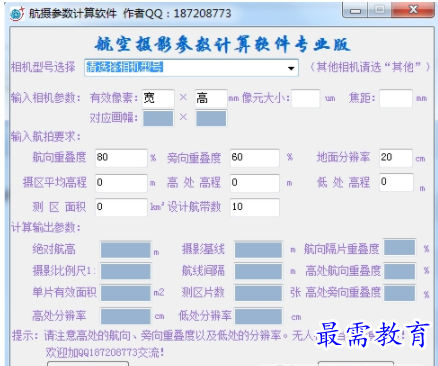Click the 高处航向重叠度 output box
The height and width of the screenshot is (366, 438).
[x=400, y=271]
